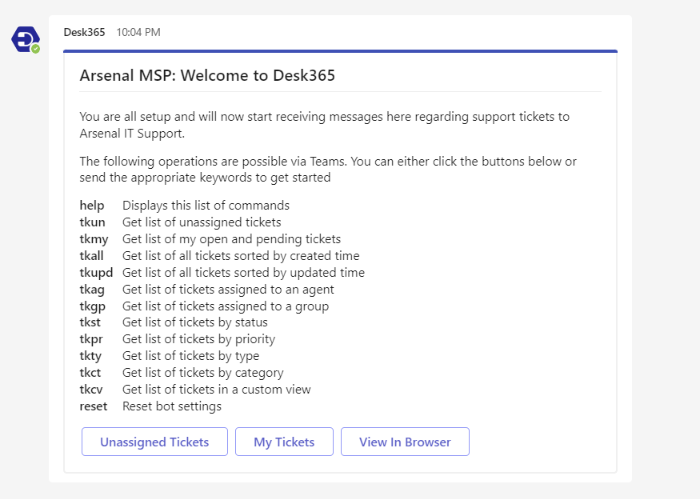Click the Desk365 bot avatar icon
This screenshot has width=700, height=499.
click(25, 40)
